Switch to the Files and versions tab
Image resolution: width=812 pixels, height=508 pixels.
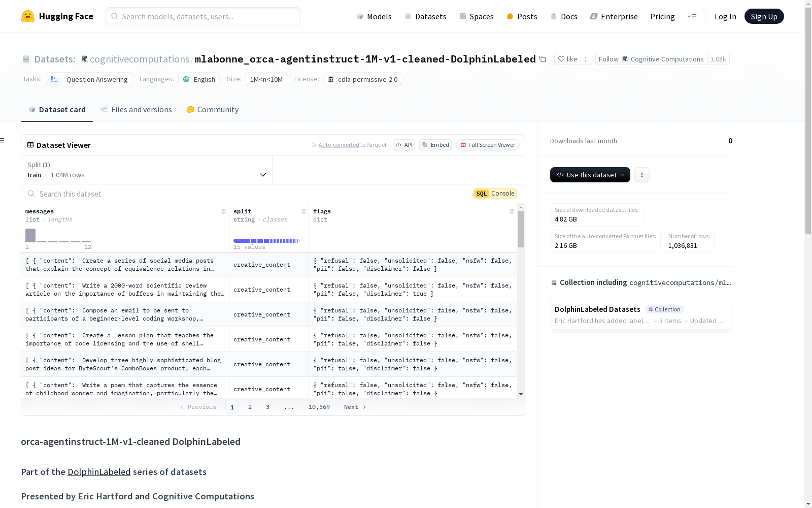pyautogui.click(x=136, y=110)
